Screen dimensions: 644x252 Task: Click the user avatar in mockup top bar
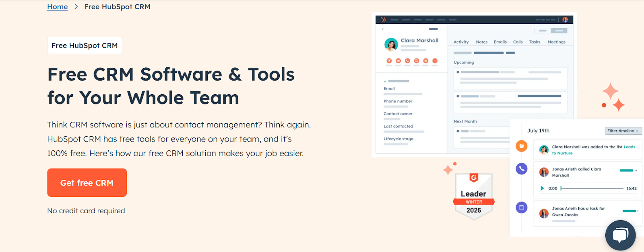pos(565,19)
